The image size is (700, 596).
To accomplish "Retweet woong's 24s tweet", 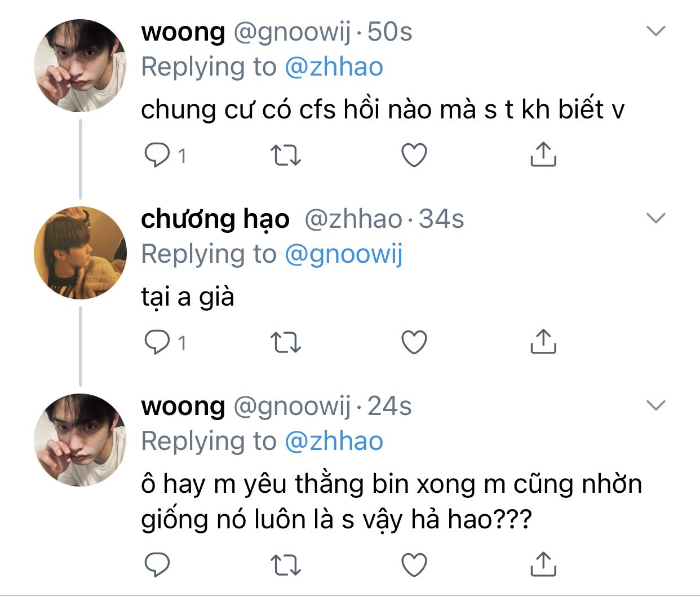I will click(x=286, y=564).
